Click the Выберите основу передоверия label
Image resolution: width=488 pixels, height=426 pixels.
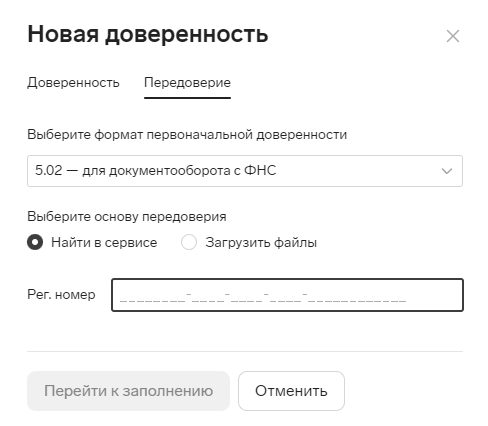pos(127,216)
